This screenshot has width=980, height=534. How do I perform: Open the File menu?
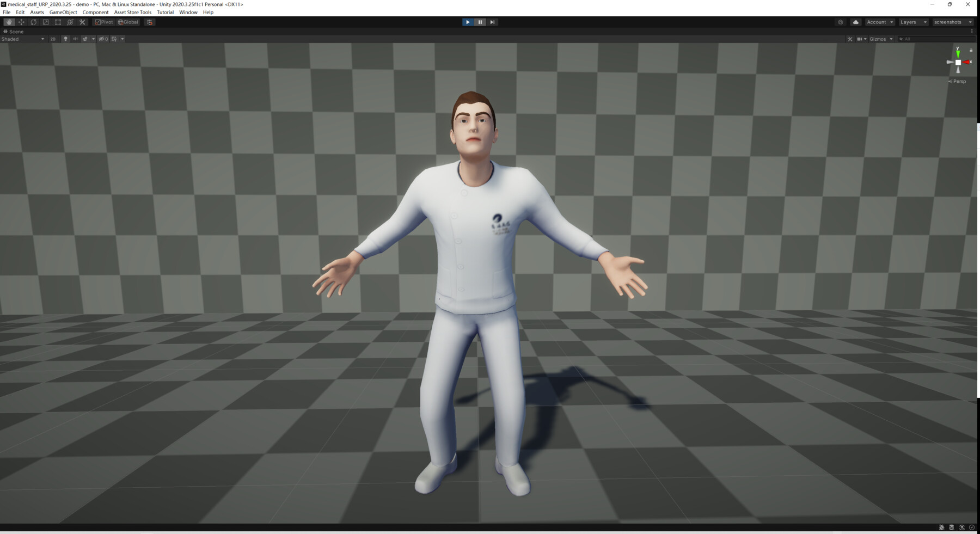point(7,12)
